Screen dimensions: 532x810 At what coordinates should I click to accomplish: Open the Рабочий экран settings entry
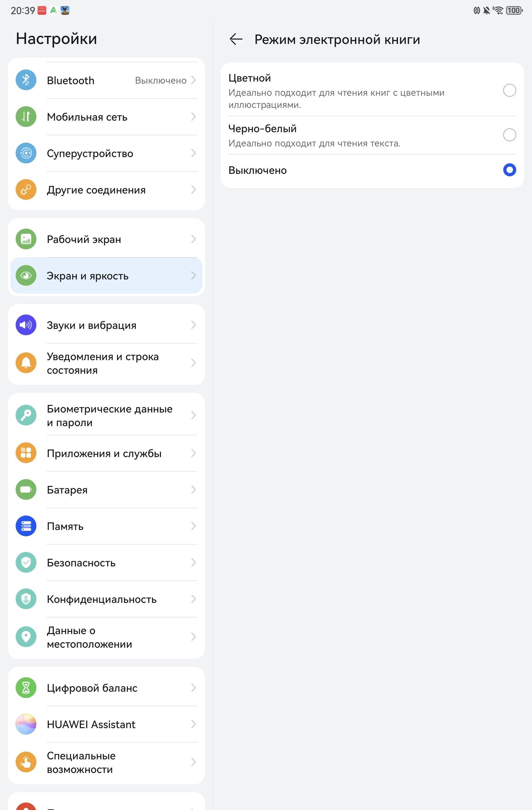[106, 239]
